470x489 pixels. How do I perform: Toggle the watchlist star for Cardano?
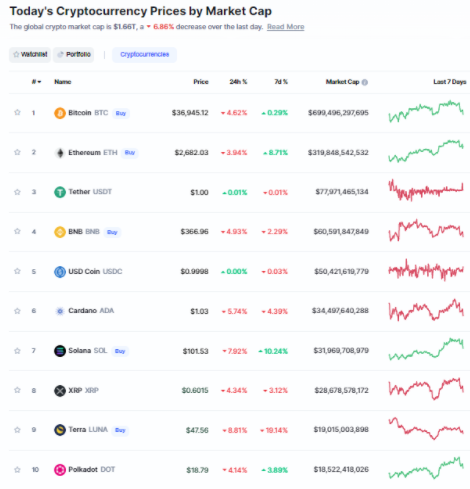17,311
